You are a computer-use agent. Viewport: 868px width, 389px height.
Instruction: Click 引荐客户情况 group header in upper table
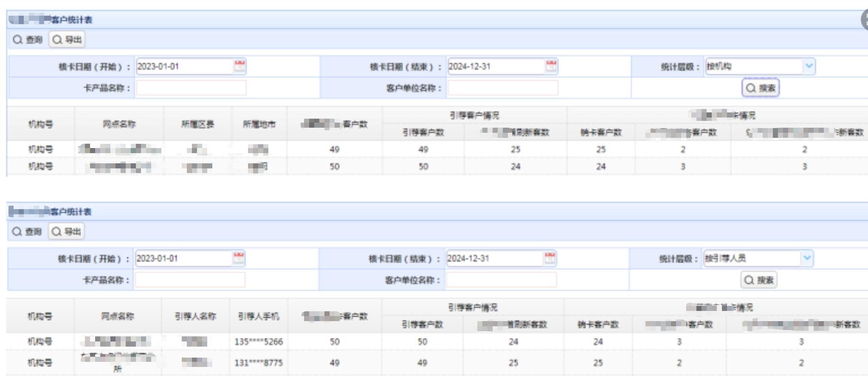tap(474, 115)
